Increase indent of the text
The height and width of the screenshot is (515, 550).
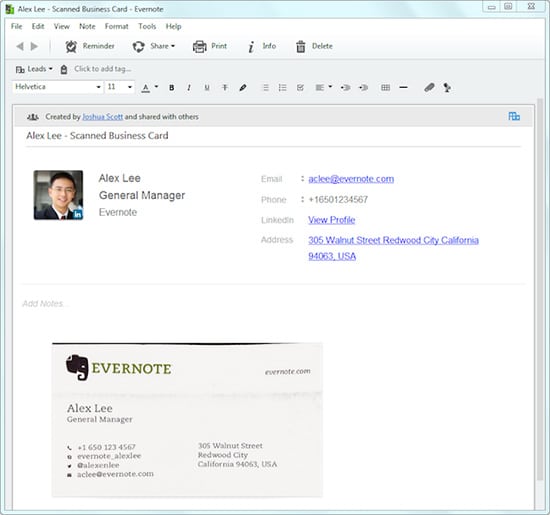coord(363,88)
